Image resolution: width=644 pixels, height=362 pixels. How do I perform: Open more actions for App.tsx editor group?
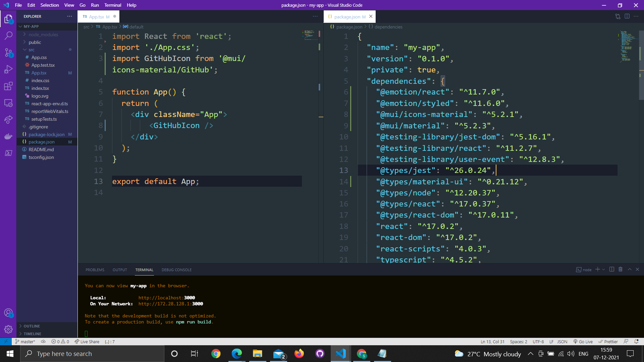coord(315,16)
